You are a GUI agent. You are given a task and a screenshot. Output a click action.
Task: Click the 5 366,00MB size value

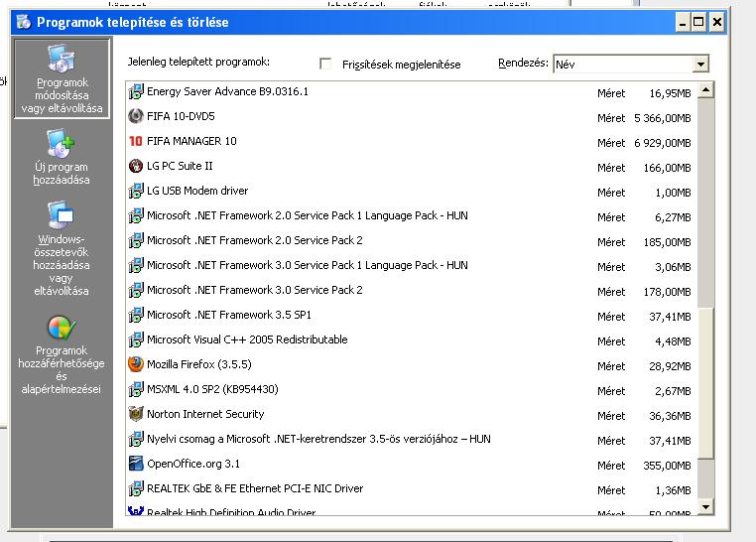(663, 118)
